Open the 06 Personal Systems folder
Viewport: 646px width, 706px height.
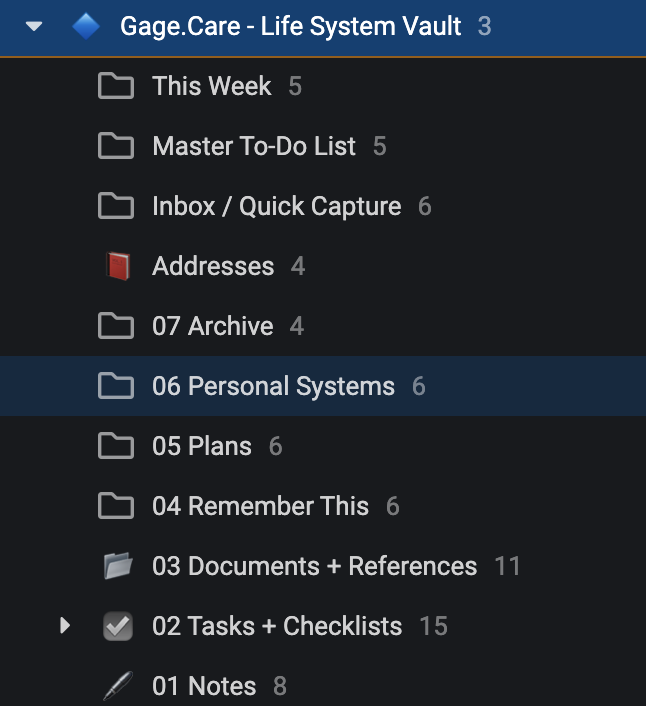pyautogui.click(x=323, y=386)
